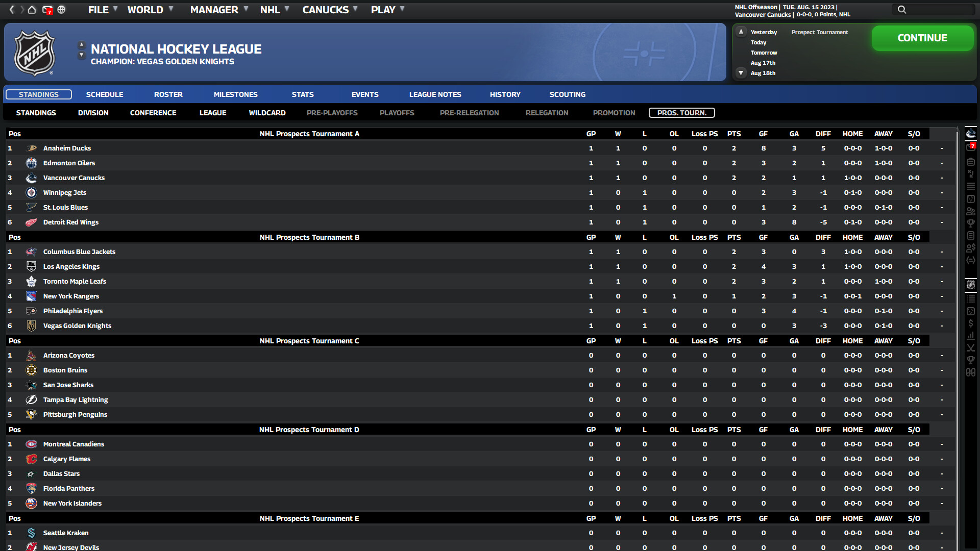Switch to the SCHEDULE tab
Screen dimensions: 980x551
[105, 94]
